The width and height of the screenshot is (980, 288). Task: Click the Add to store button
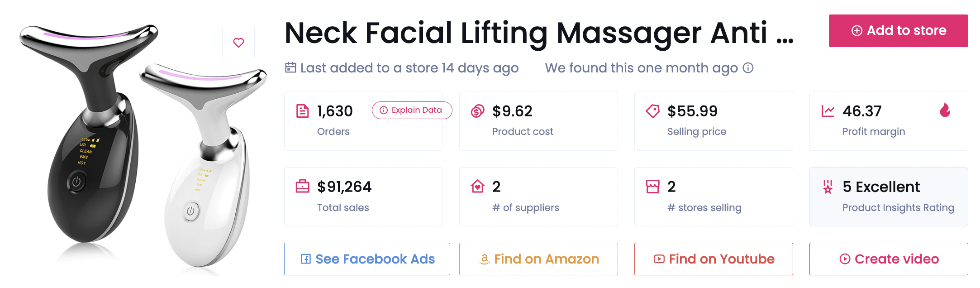pyautogui.click(x=898, y=31)
